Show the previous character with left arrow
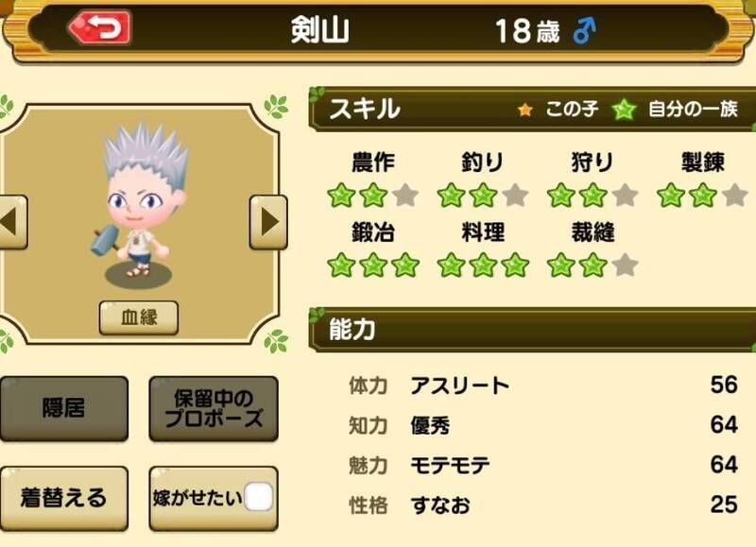Viewport: 756px width, 547px height. pos(11,222)
